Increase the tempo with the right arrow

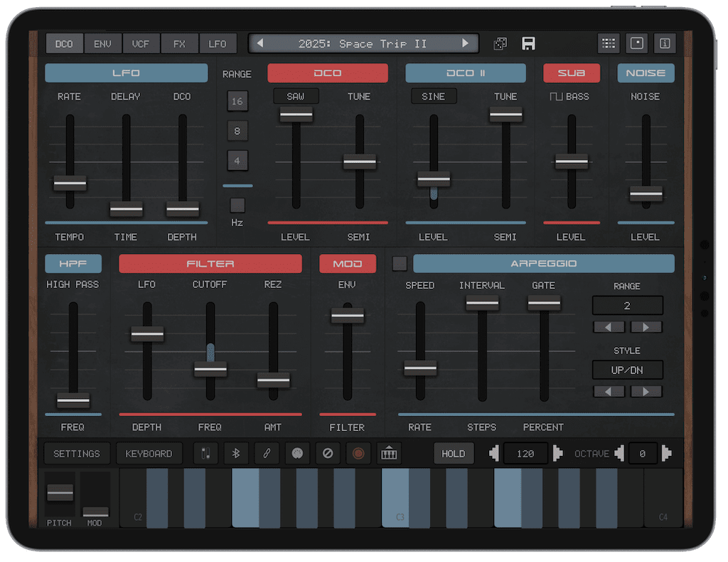click(x=557, y=453)
